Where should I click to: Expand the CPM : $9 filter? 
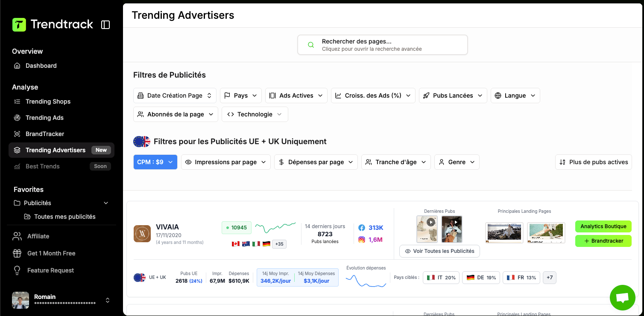coord(155,162)
